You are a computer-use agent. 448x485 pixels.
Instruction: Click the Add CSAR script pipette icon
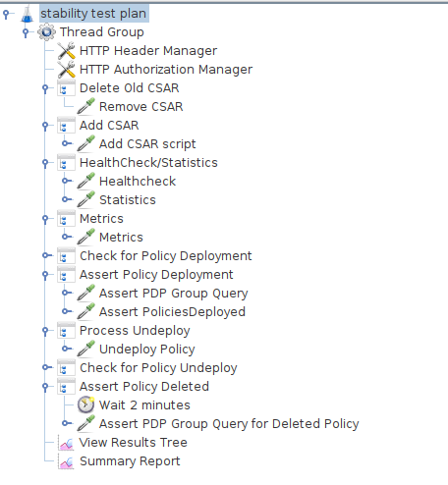pyautogui.click(x=85, y=144)
